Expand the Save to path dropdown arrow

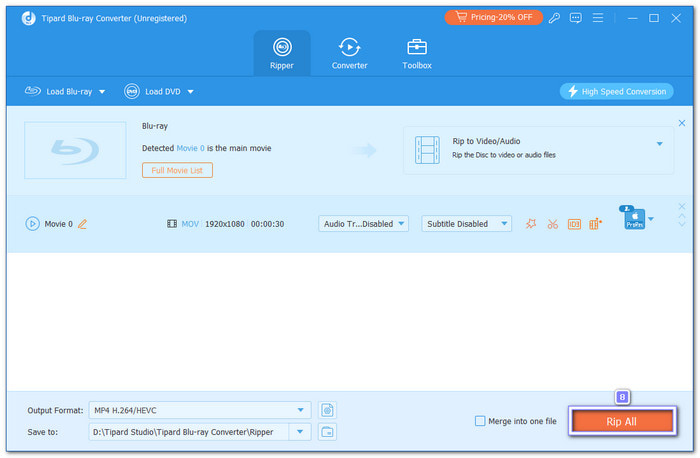tap(300, 432)
